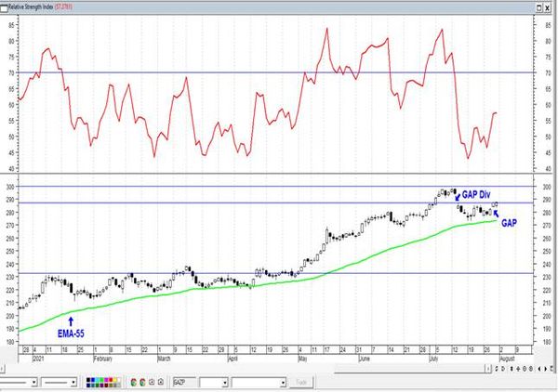Click scroll right arrow near bottom-right corner

coord(546,369)
